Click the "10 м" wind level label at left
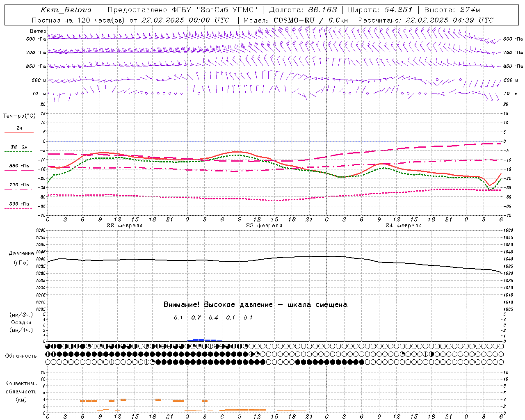Screen dimensions: 525x420 pos(39,94)
